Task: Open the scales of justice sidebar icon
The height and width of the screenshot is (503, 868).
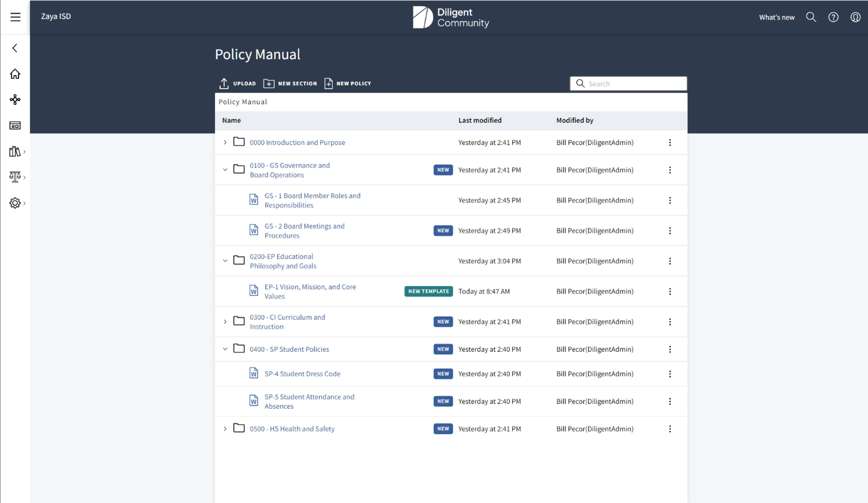Action: coord(15,177)
